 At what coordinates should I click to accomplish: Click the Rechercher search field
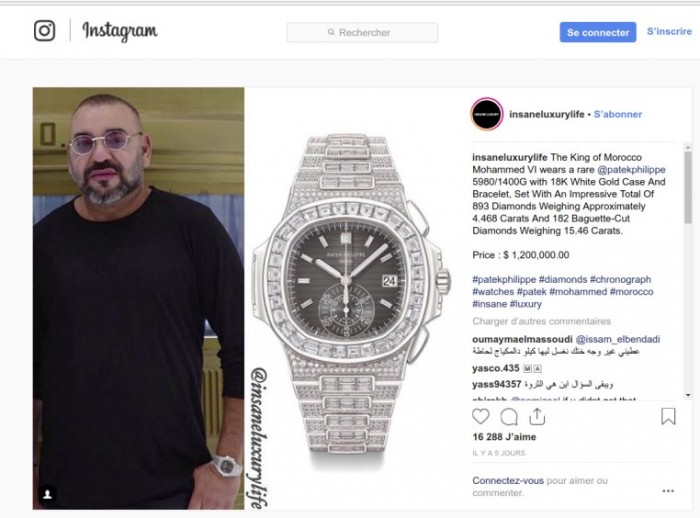pos(362,33)
